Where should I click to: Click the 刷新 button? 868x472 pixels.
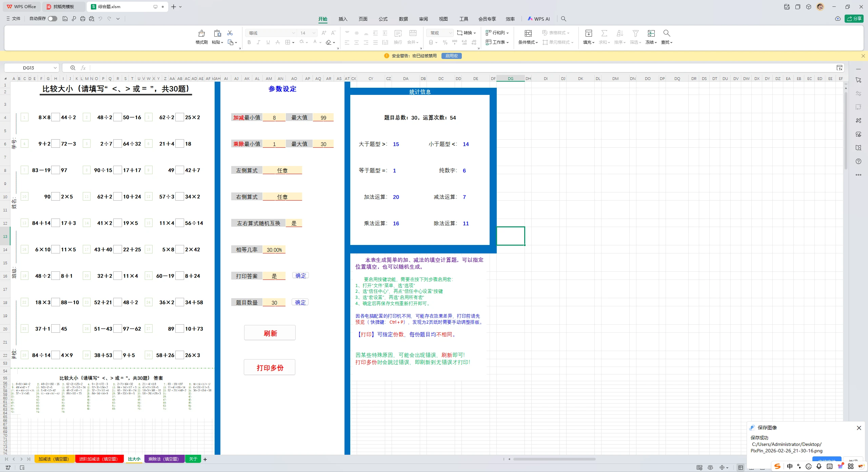click(x=269, y=332)
